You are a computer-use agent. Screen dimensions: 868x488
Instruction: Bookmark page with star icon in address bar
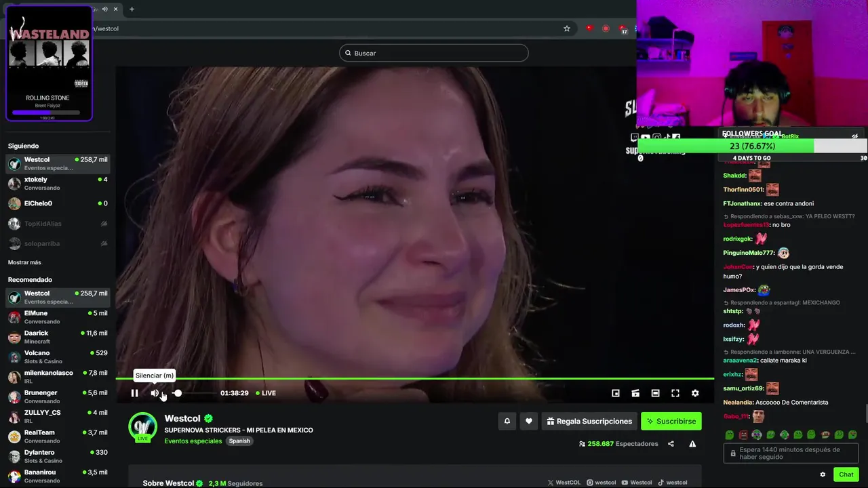tap(567, 28)
